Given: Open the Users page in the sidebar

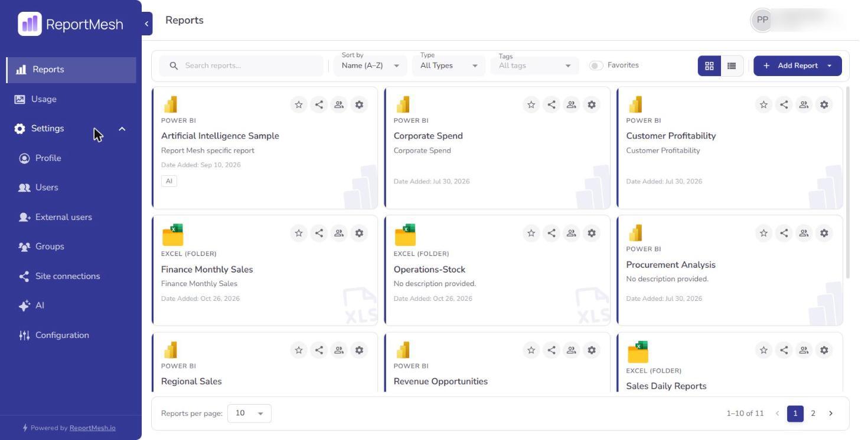Looking at the screenshot, I should point(71,188).
